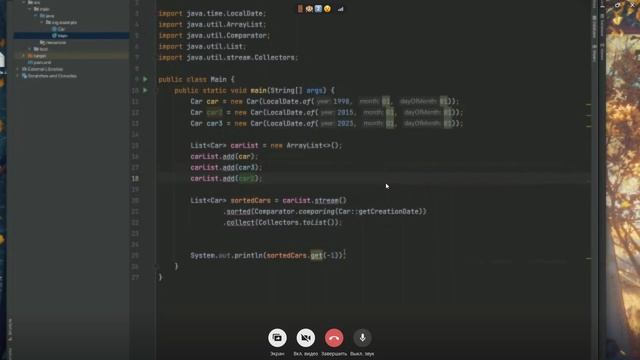Collapse the main folder in project tree
The width and height of the screenshot is (640, 360).
coord(29,9)
